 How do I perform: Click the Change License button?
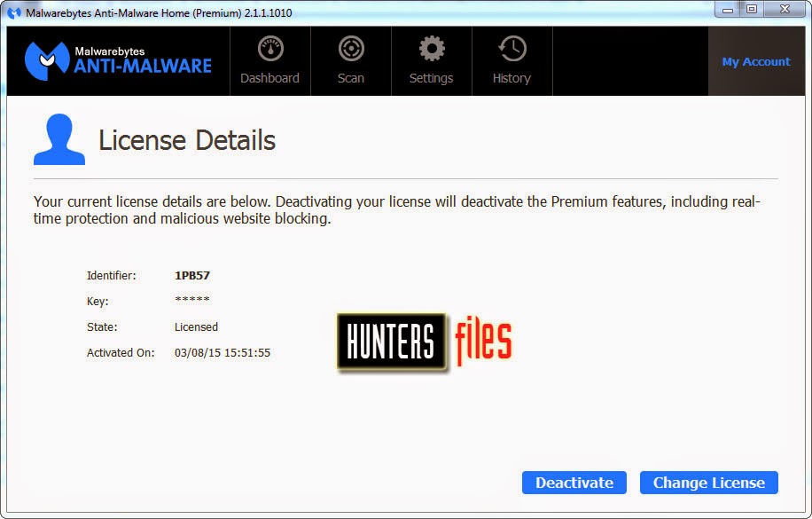[709, 483]
